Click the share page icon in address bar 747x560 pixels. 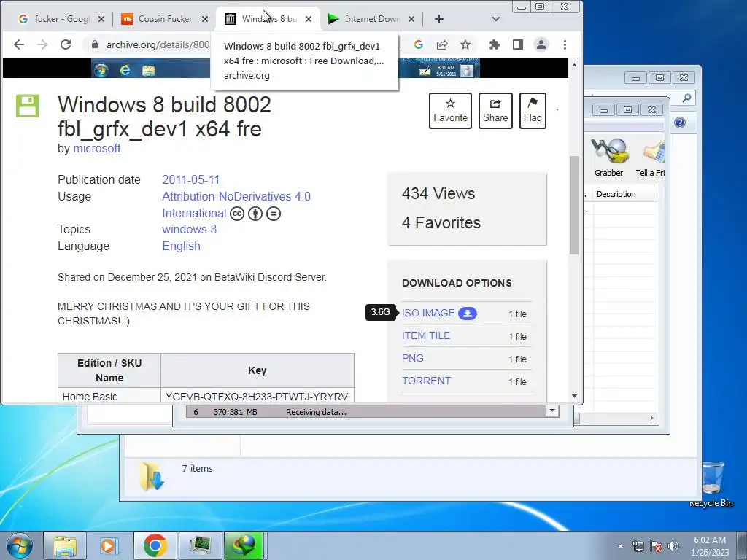[442, 44]
